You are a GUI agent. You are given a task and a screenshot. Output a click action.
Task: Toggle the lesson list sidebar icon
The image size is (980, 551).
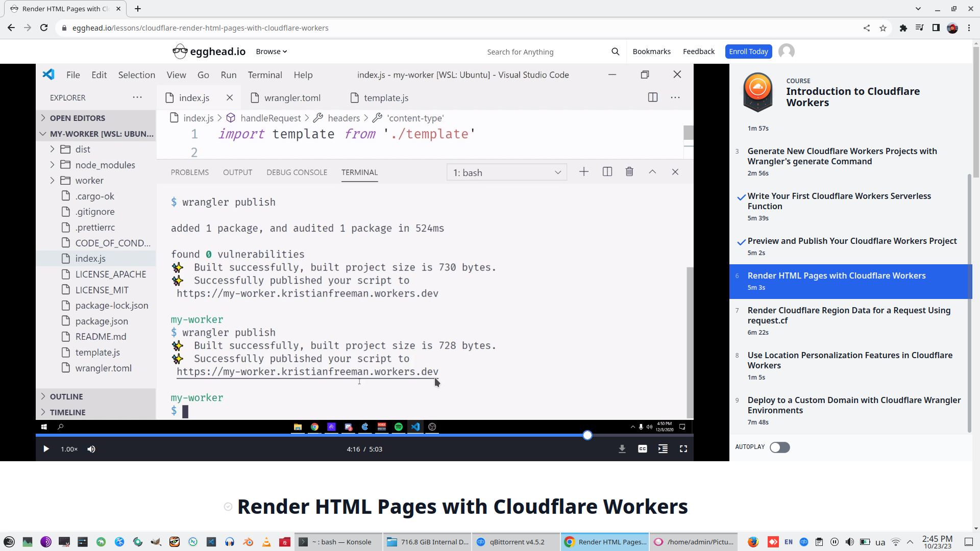(x=663, y=449)
